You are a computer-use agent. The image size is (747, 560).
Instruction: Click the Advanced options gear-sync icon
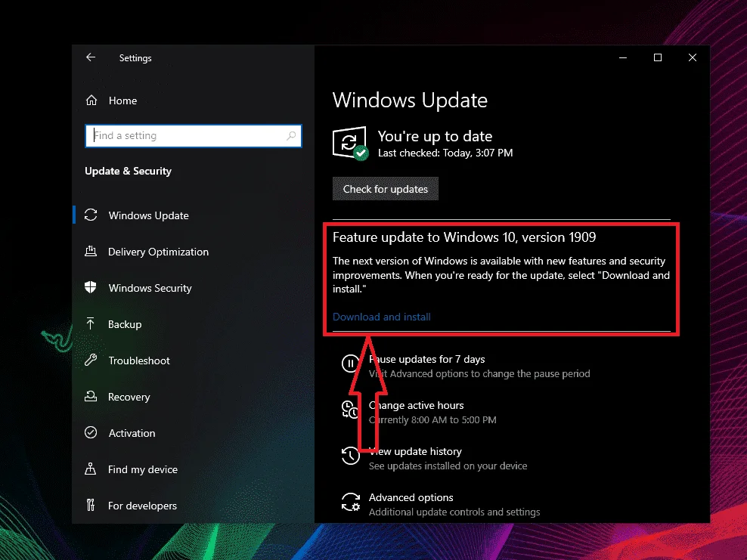351,502
